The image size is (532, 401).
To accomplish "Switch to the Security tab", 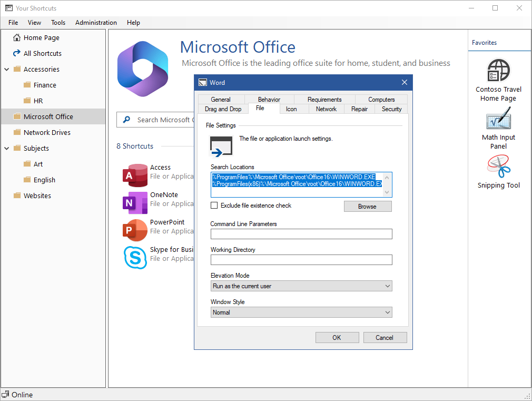I will (391, 109).
